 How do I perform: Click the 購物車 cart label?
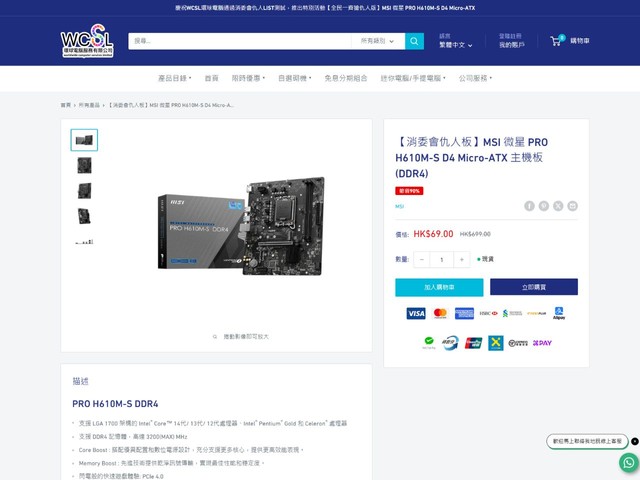[580, 41]
